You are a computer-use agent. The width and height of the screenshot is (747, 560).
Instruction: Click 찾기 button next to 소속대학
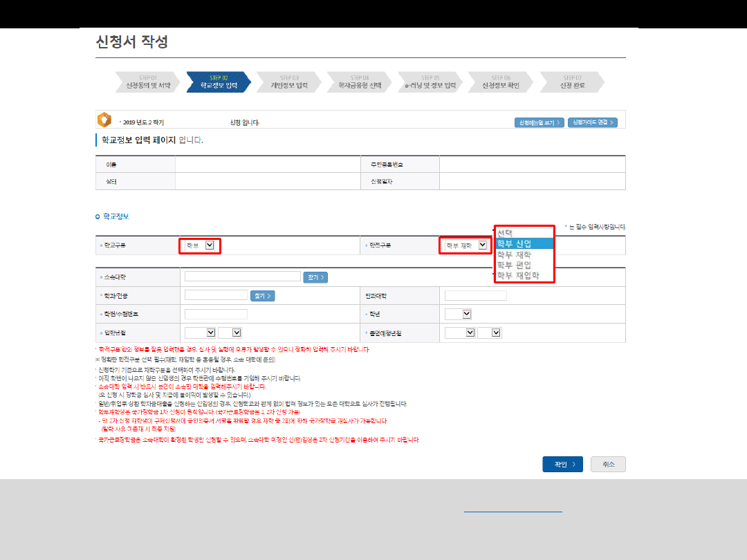315,277
